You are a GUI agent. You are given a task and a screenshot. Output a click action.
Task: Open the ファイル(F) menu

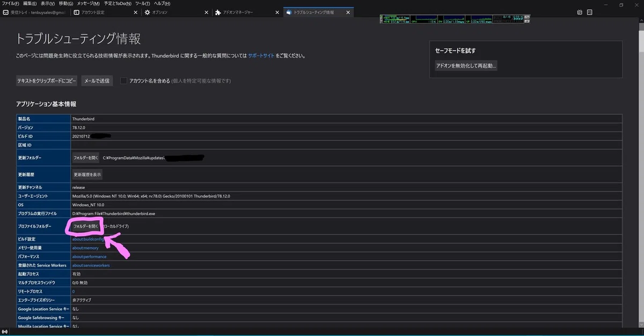click(x=11, y=3)
